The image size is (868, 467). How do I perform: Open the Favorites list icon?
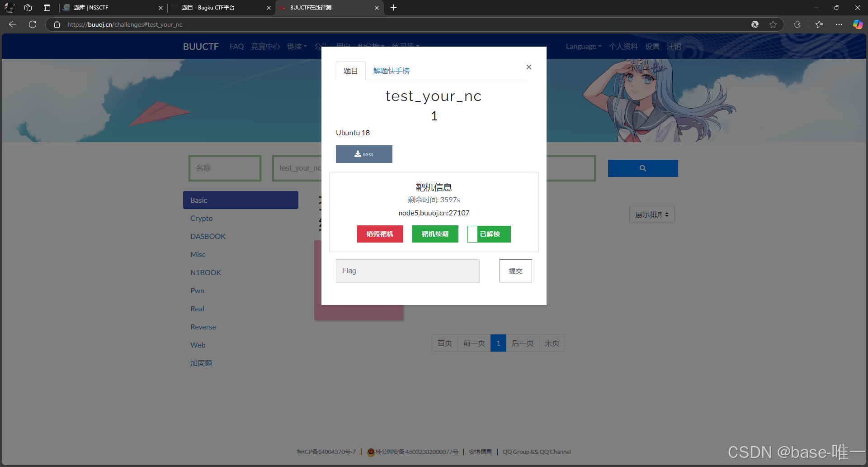coord(819,24)
